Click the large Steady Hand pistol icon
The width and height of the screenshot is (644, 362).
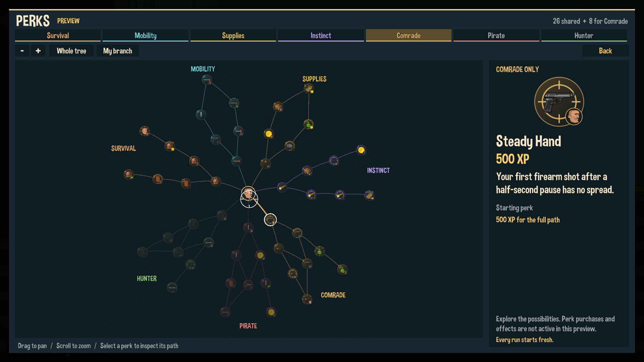coord(559,102)
